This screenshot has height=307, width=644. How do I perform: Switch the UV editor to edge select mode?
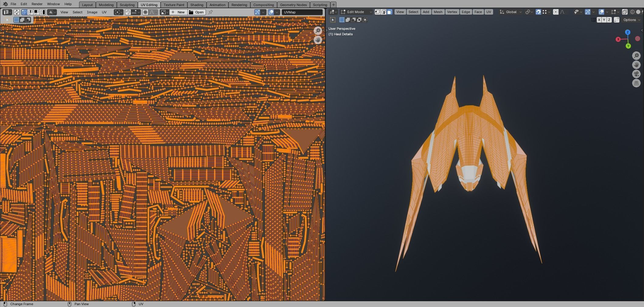[x=30, y=12]
